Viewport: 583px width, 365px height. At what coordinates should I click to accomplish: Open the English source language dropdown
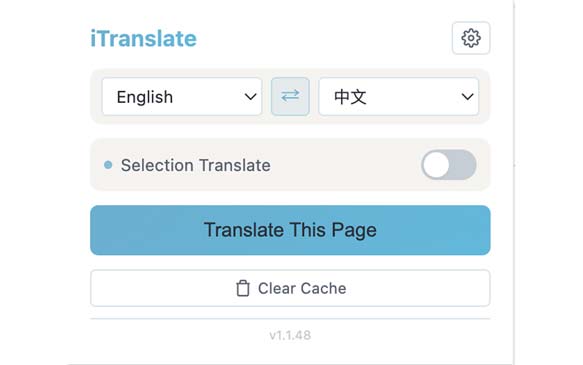click(182, 97)
